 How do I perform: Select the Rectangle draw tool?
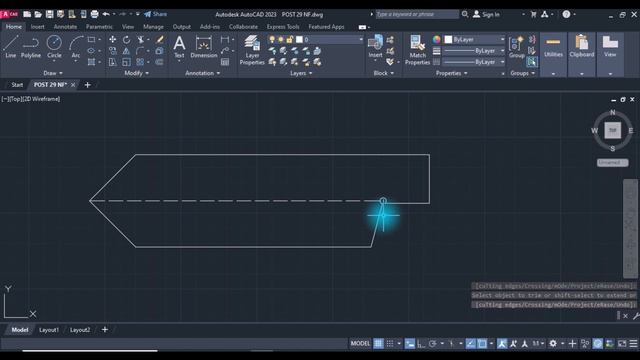coord(91,40)
